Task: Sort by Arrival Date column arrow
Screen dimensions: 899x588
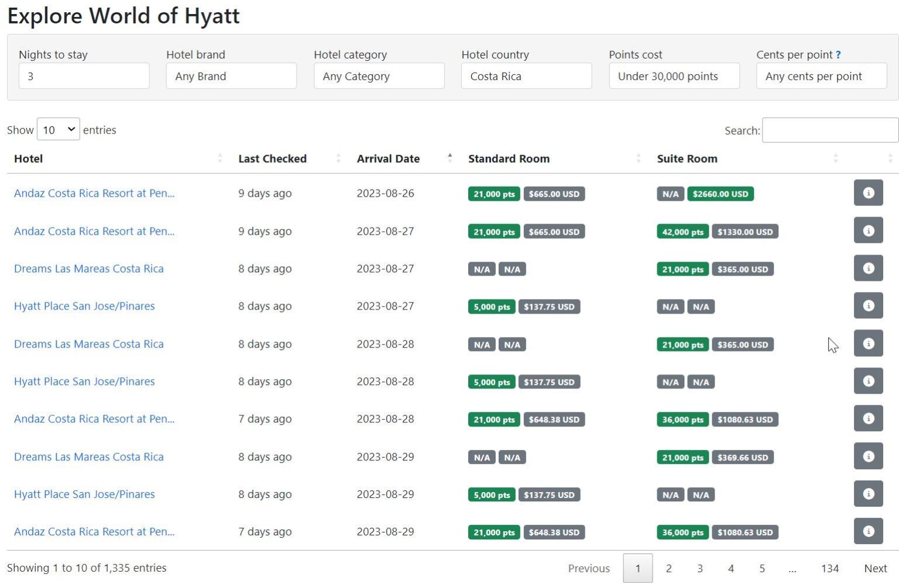Action: click(x=449, y=159)
